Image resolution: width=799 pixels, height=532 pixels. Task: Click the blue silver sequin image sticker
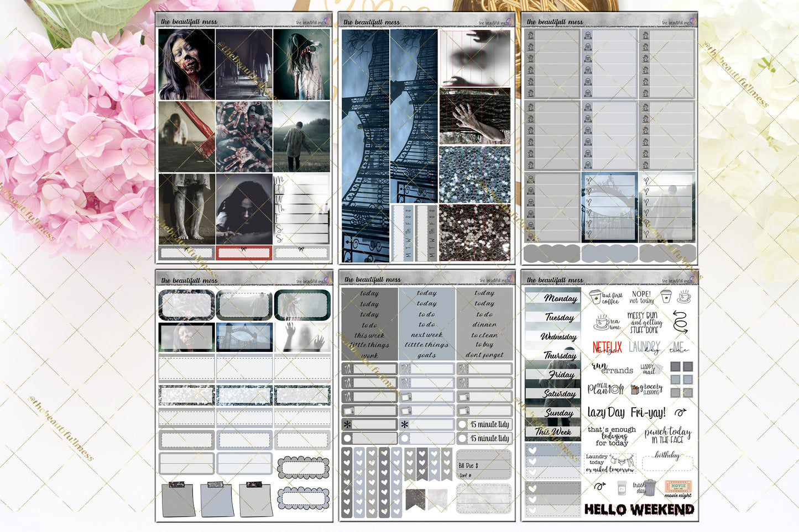click(475, 175)
